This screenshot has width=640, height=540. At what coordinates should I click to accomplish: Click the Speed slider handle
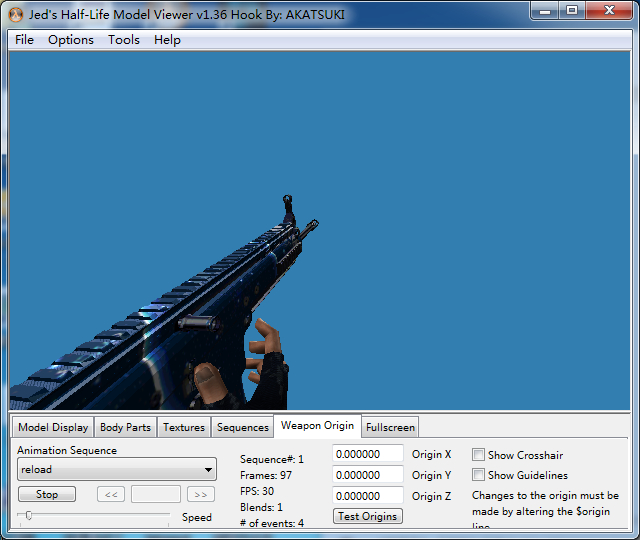click(29, 516)
